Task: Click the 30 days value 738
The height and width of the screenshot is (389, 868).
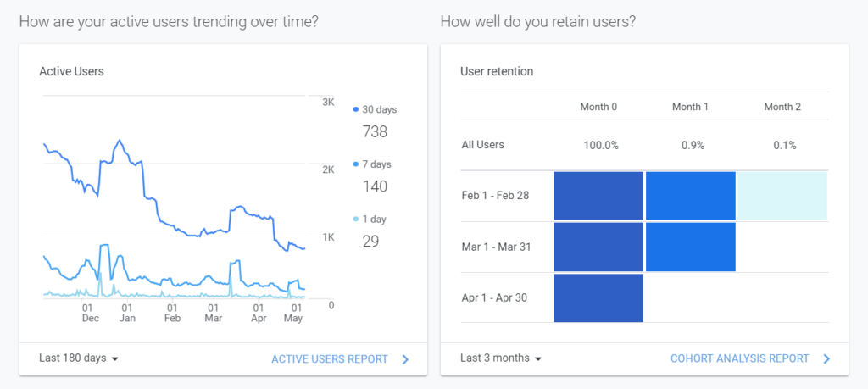Action: click(x=375, y=131)
